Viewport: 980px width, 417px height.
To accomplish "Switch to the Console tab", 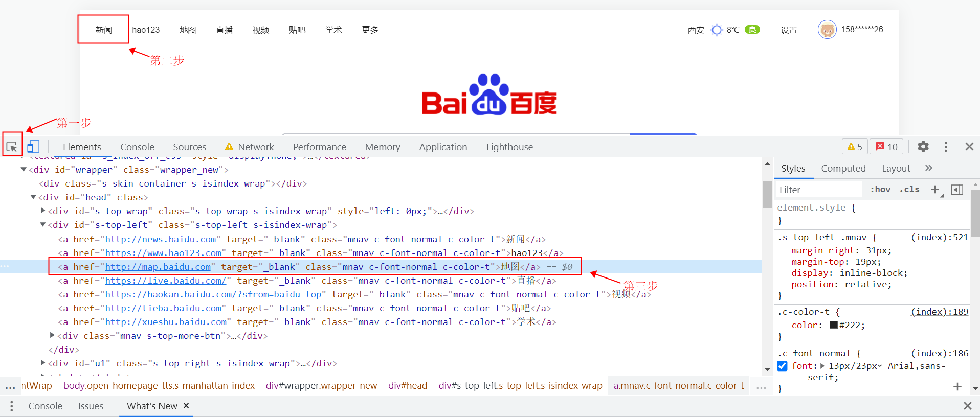I will (x=137, y=147).
